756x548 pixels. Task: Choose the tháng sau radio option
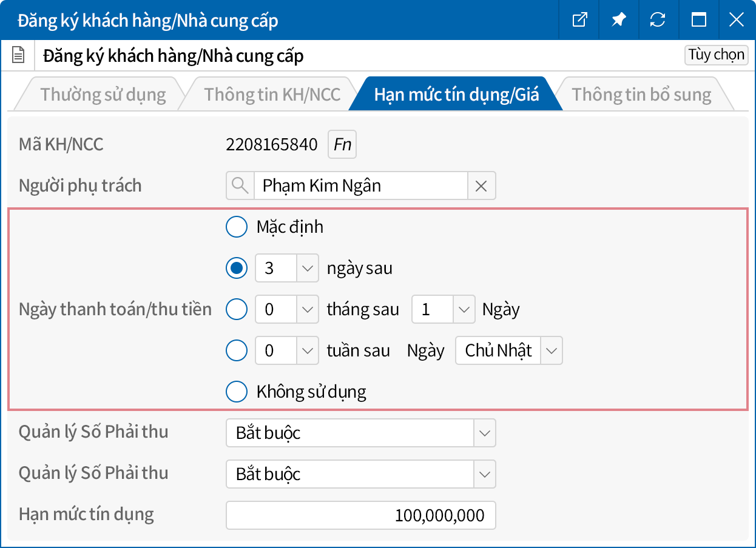[237, 309]
